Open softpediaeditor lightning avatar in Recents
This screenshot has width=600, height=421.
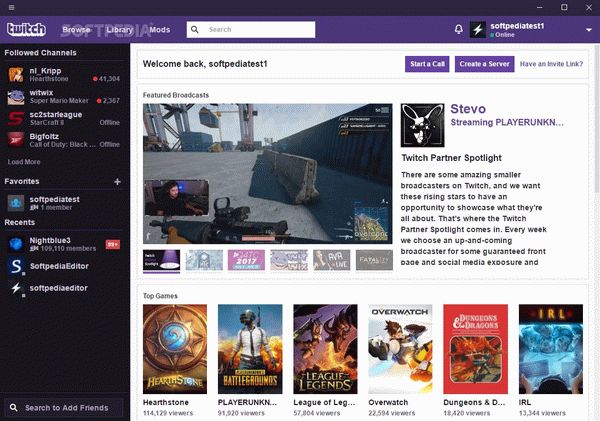[16, 288]
